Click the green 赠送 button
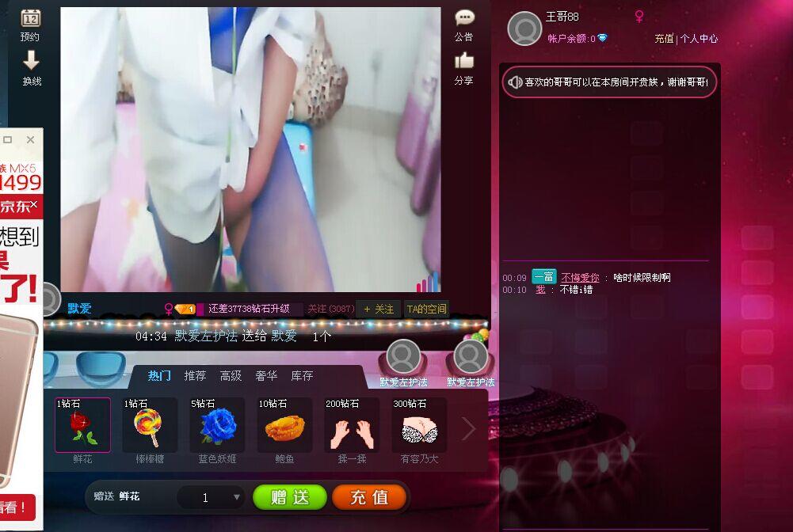 (x=290, y=497)
